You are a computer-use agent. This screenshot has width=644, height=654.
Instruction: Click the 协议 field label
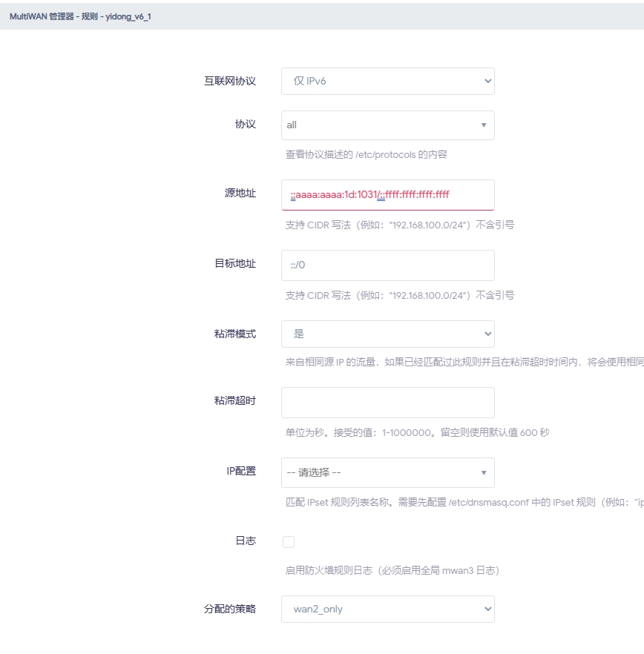(x=245, y=124)
